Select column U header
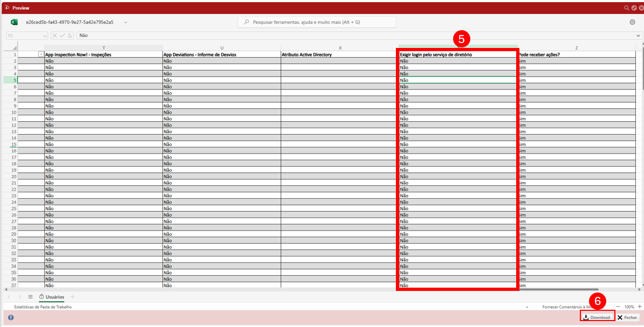The height and width of the screenshot is (327, 644). [222, 48]
